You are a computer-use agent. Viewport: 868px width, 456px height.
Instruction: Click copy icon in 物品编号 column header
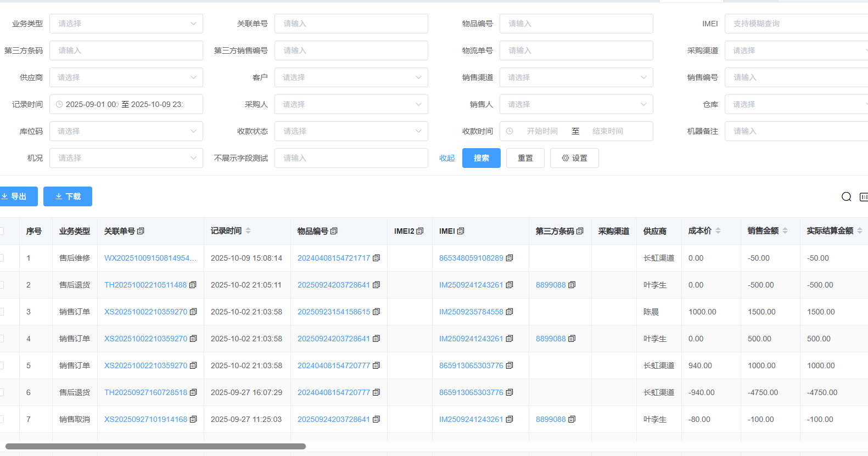pos(334,231)
